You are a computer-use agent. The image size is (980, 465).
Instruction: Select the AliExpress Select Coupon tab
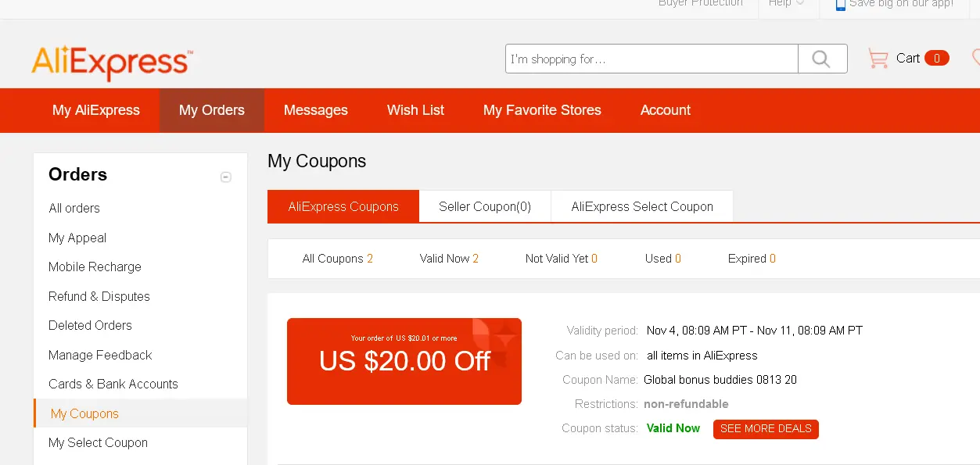tap(642, 207)
